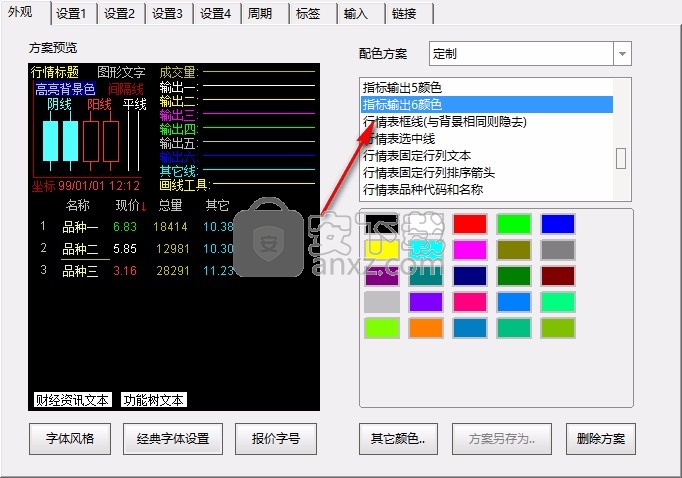The height and width of the screenshot is (478, 682).
Task: Select 指标输出5颜色 in the list
Action: [486, 87]
